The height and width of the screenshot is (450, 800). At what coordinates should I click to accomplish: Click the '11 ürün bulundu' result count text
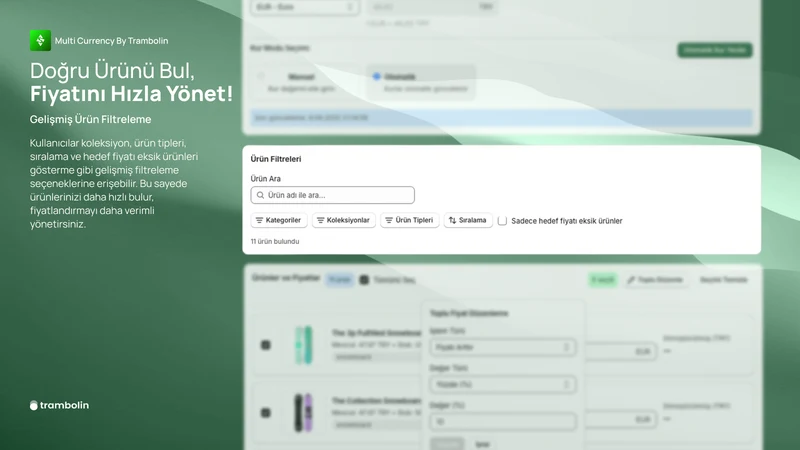[274, 241]
